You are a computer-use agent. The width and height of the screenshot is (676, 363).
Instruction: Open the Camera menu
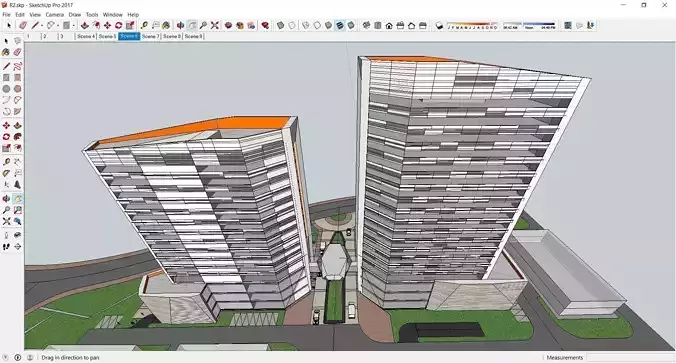pyautogui.click(x=55, y=14)
